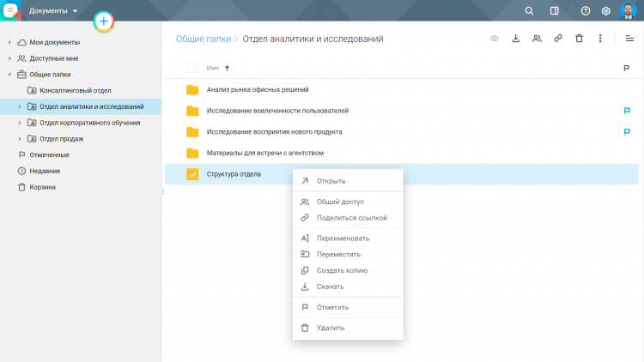Viewport: 644px width, 362px height.
Task: Open Доступные мне in sidebar
Action: [54, 58]
